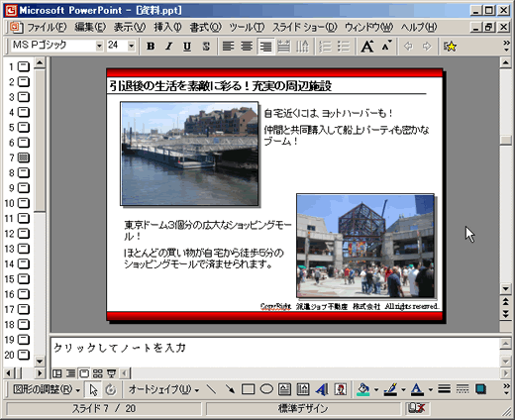Open line color dropdown arrow
The image size is (515, 420).
coord(403,390)
